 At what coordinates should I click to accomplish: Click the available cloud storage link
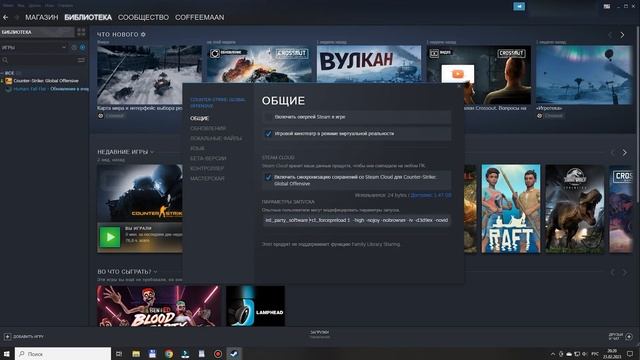click(x=431, y=195)
